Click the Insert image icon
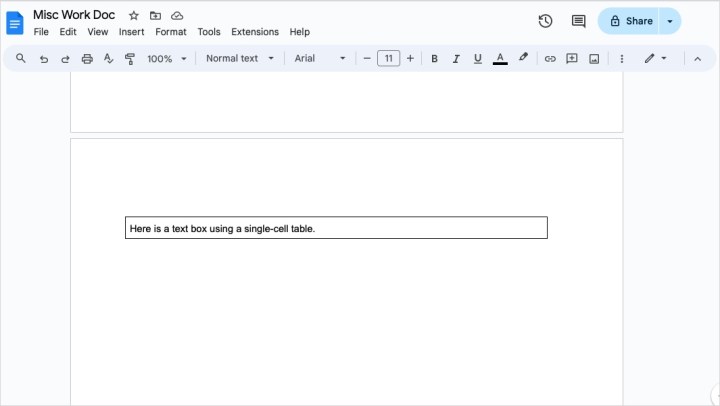This screenshot has height=406, width=720. [x=594, y=59]
